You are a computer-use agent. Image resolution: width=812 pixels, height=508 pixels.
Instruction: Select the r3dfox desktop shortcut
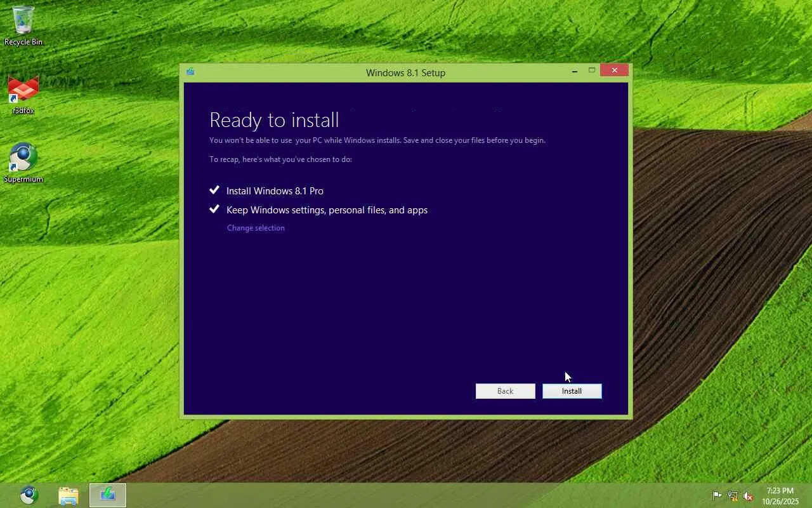click(23, 95)
